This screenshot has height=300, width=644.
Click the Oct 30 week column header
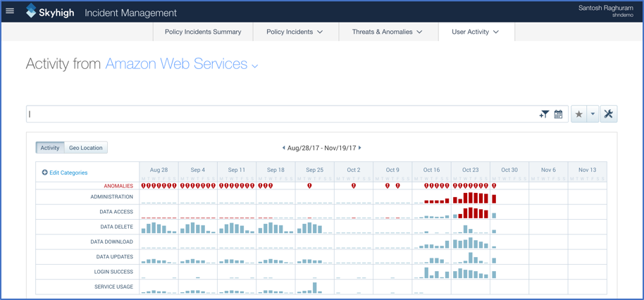(509, 170)
